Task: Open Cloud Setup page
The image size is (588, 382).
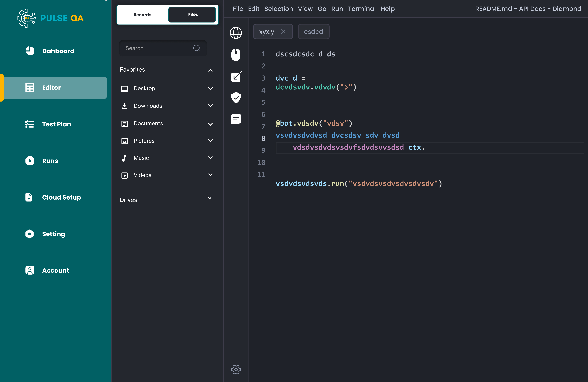Action: (x=62, y=197)
